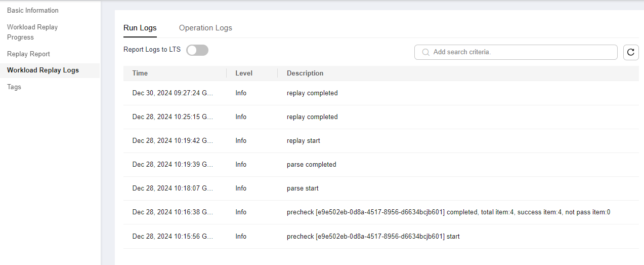Enable Report Logs to LTS switch
This screenshot has width=644, height=265.
pos(197,50)
